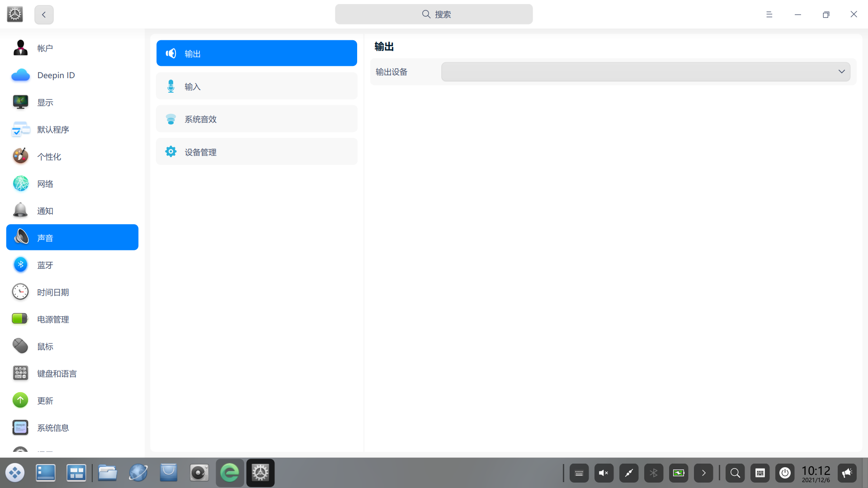This screenshot has height=488, width=868.
Task: Open the 帐户 accounts settings
Action: click(x=45, y=48)
